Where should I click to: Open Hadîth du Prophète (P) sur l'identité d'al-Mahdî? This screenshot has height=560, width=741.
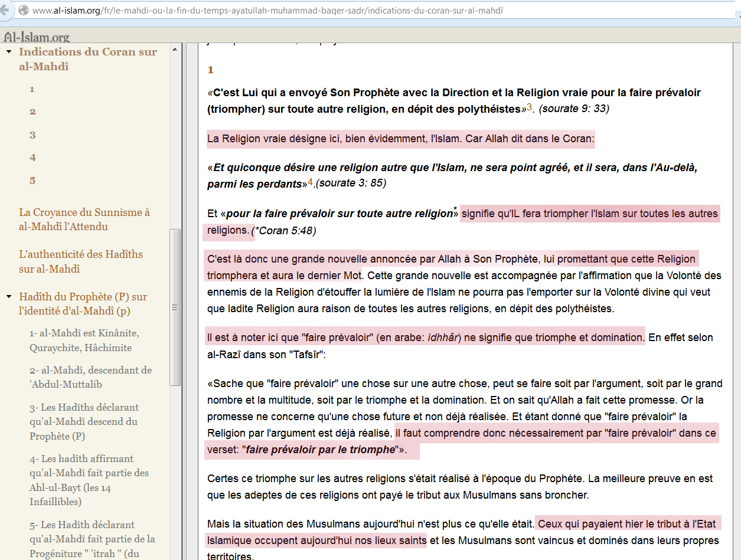pos(83,304)
